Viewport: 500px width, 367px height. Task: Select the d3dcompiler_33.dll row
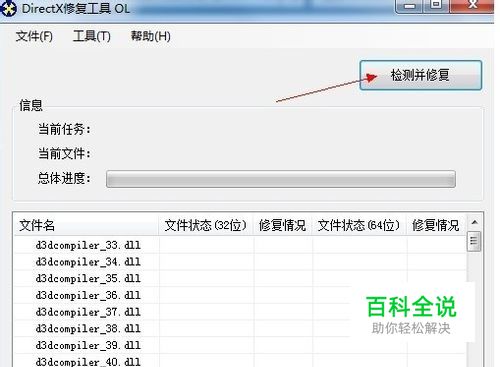[x=240, y=245]
